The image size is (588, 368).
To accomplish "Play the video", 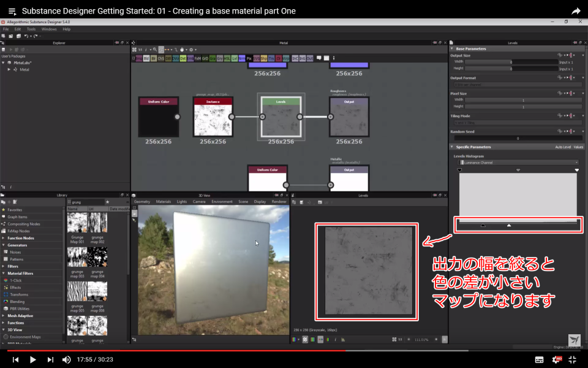I will pos(32,359).
